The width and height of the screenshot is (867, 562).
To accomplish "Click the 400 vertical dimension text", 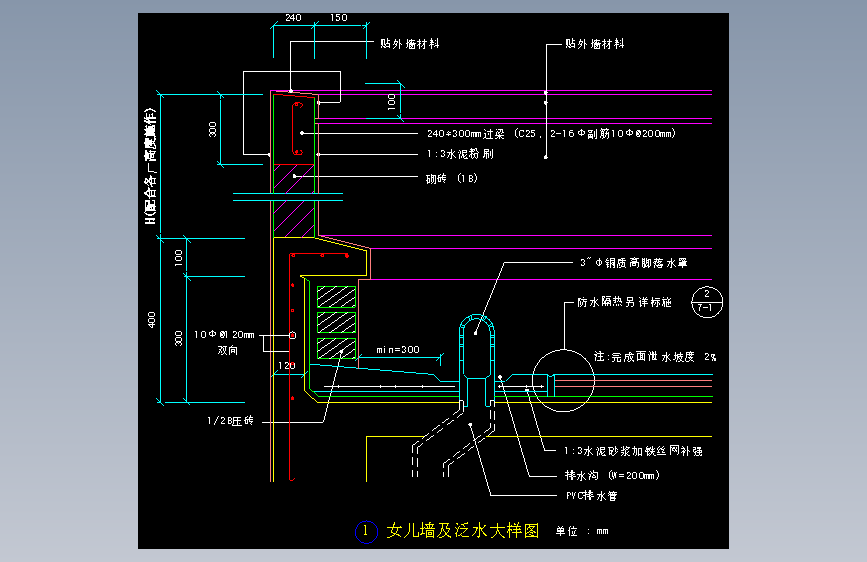I will point(152,320).
